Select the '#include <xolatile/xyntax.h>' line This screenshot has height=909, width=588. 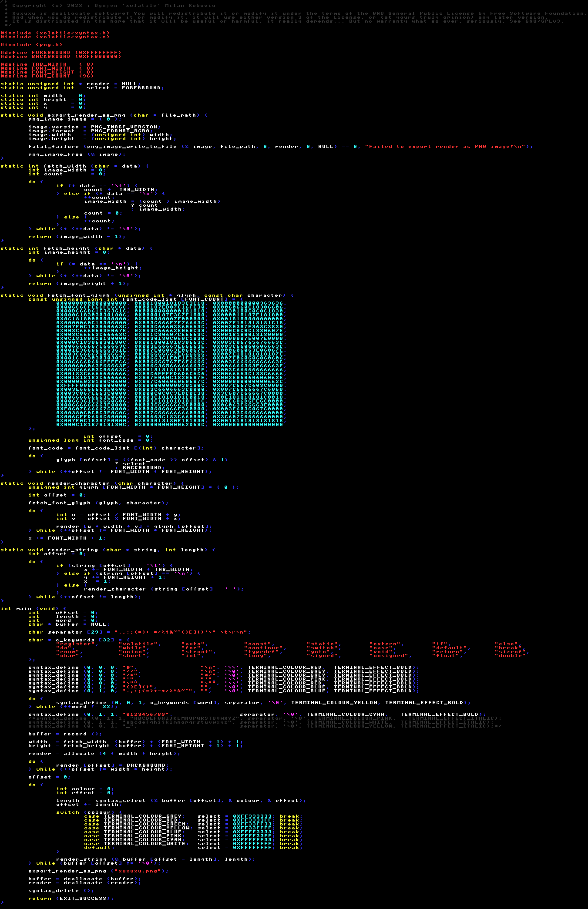coord(55,33)
